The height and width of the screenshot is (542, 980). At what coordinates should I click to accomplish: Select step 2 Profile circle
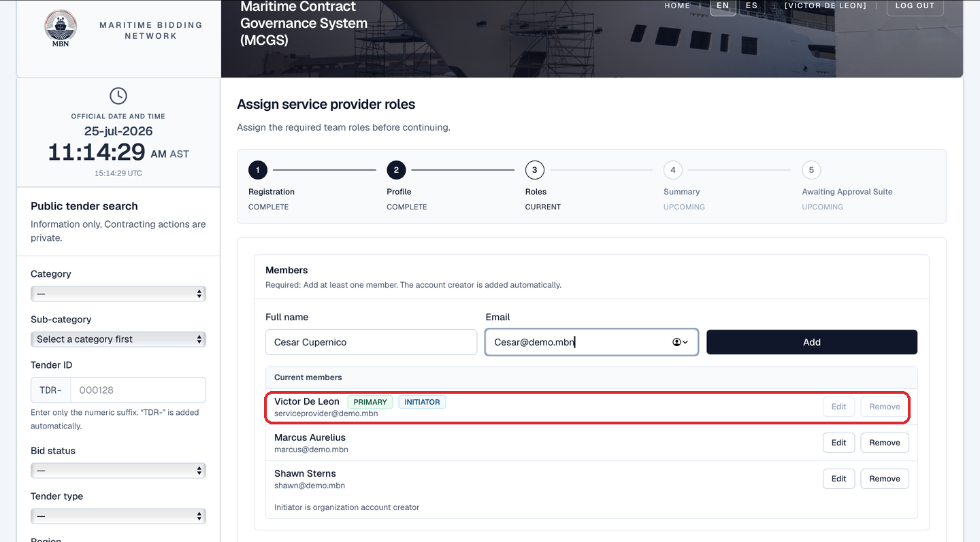point(396,170)
